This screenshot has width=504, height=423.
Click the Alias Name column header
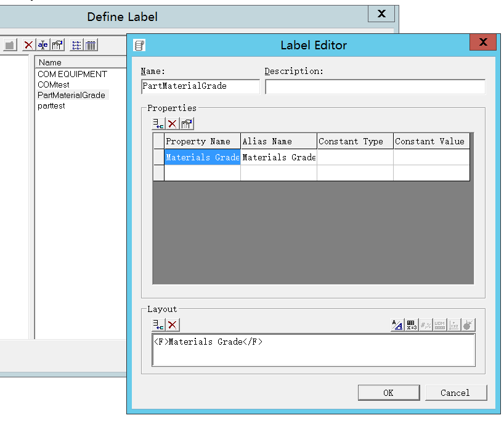278,141
